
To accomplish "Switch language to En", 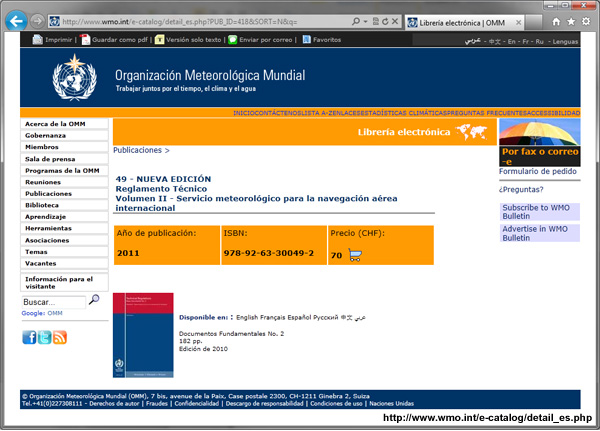I will [512, 41].
